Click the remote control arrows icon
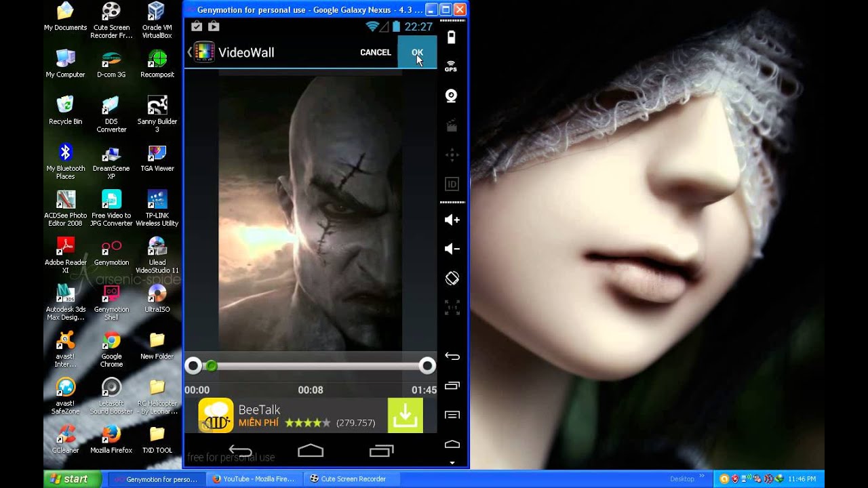Screen dimensions: 868x488 coord(452,155)
